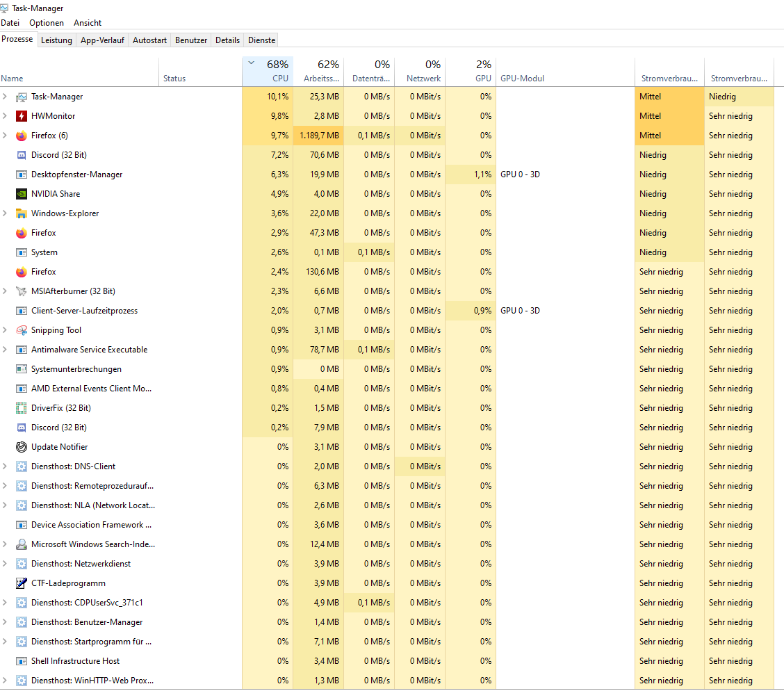Click the HWMonitor process icon
Viewport: 784px width, 691px height.
click(x=21, y=117)
